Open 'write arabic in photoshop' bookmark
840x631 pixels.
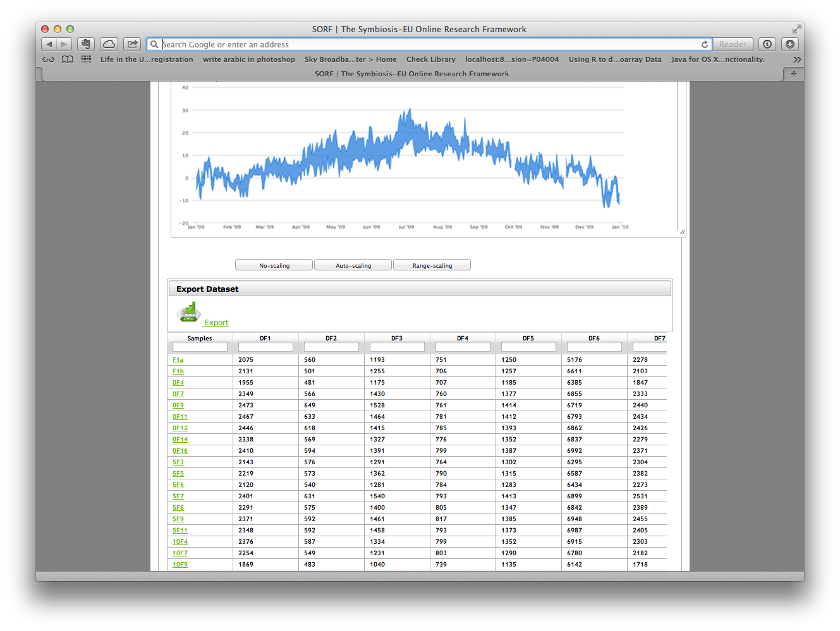[x=249, y=59]
